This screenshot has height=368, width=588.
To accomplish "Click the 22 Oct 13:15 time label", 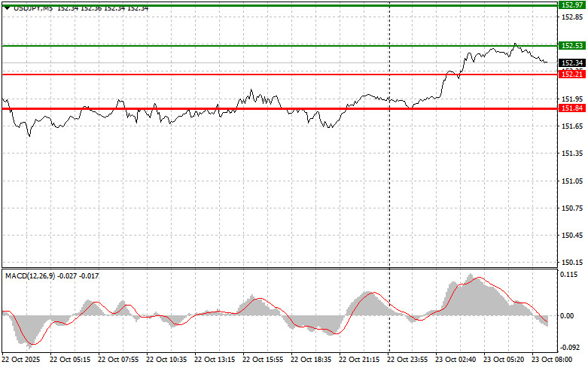I will pyautogui.click(x=215, y=360).
